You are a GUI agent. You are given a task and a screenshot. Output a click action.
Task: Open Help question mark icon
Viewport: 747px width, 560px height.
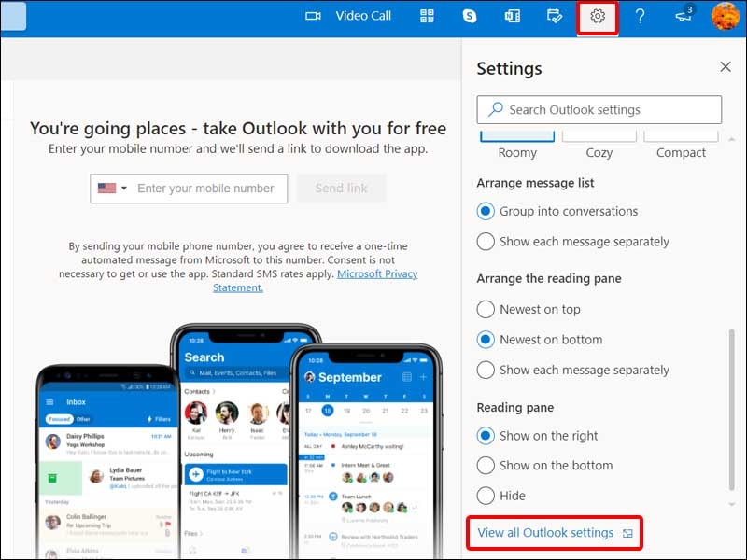pyautogui.click(x=641, y=16)
